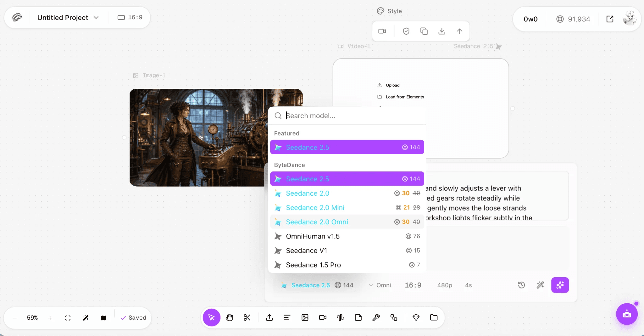Click the magic wand auto-layout icon
Image resolution: width=644 pixels, height=336 pixels.
click(86, 318)
